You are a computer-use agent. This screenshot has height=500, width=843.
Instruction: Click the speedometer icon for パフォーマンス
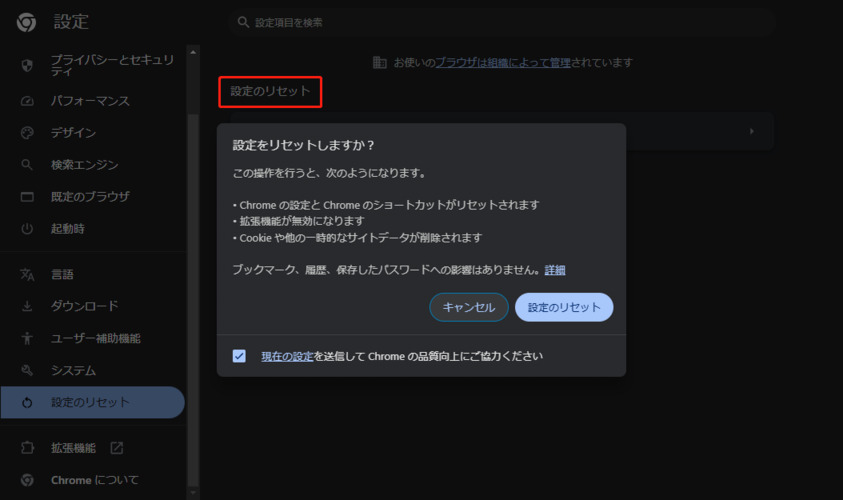pyautogui.click(x=27, y=101)
